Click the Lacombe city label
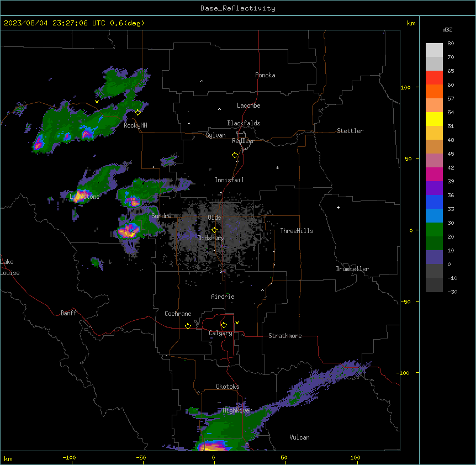This screenshot has width=476, height=465. 248,105
